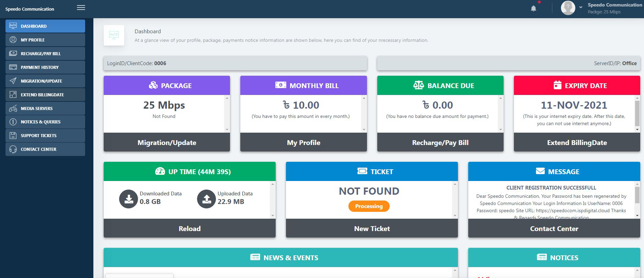Click the Reload button under Up Time

click(x=189, y=229)
